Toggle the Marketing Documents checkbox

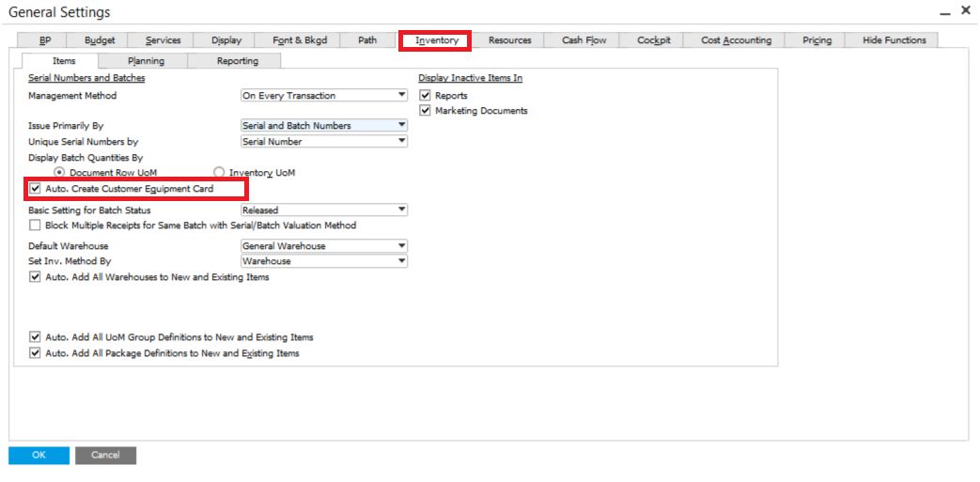point(426,111)
